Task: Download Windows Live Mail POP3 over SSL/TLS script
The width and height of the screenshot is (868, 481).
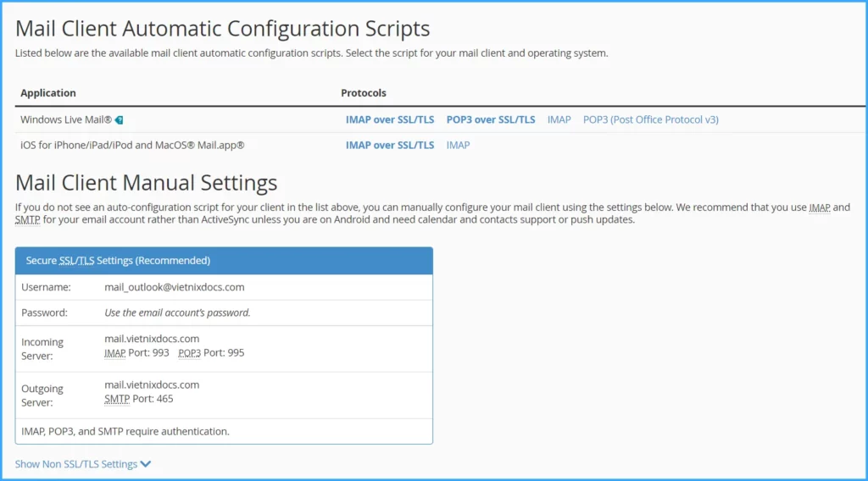Action: tap(490, 119)
